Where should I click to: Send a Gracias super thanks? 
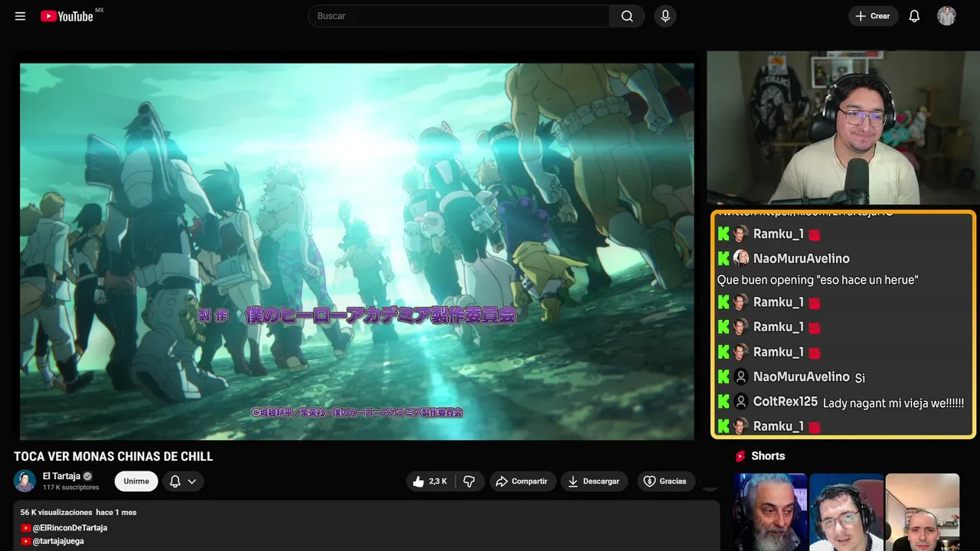[x=665, y=481]
